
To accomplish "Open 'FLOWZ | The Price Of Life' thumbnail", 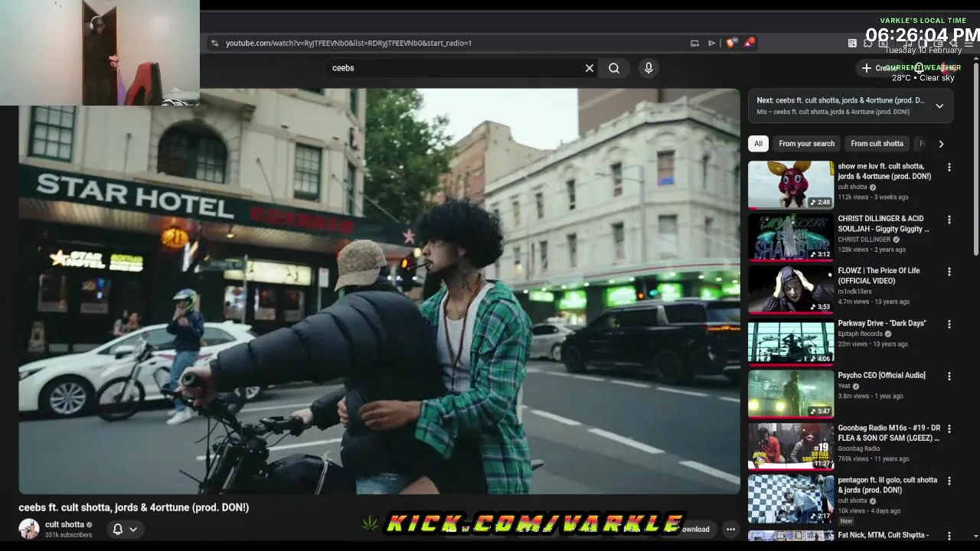I will (x=791, y=289).
